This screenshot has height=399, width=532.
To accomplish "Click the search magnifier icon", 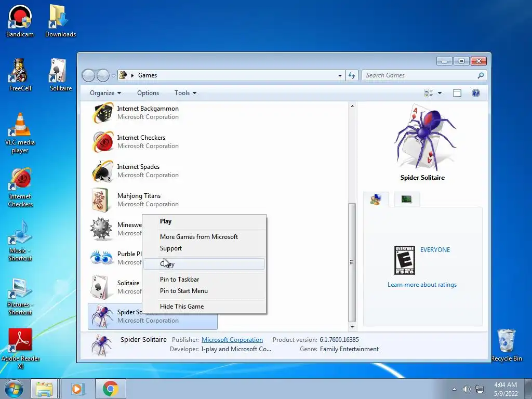I will pos(481,75).
